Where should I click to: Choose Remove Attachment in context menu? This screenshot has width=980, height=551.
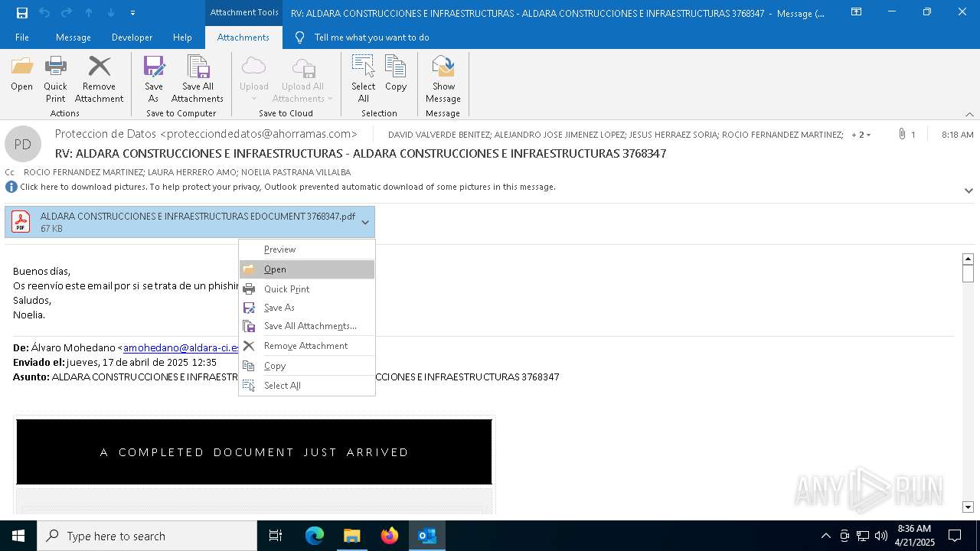[307, 346]
